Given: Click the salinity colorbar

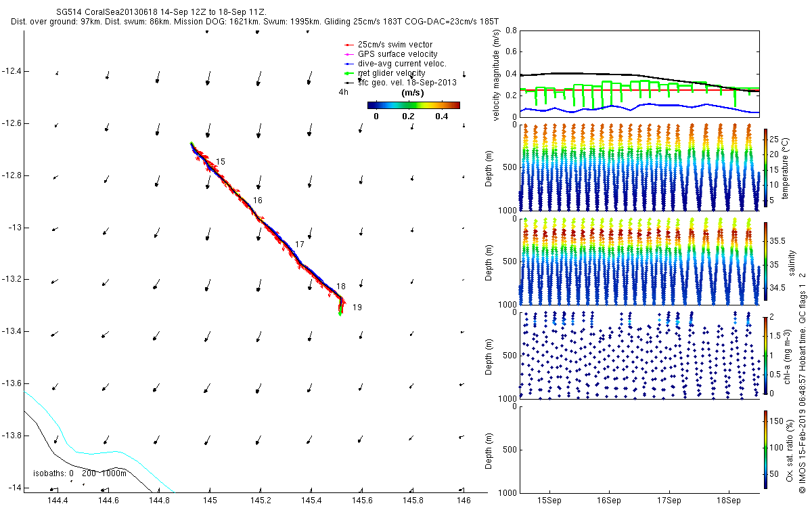Looking at the screenshot, I should pos(765,261).
